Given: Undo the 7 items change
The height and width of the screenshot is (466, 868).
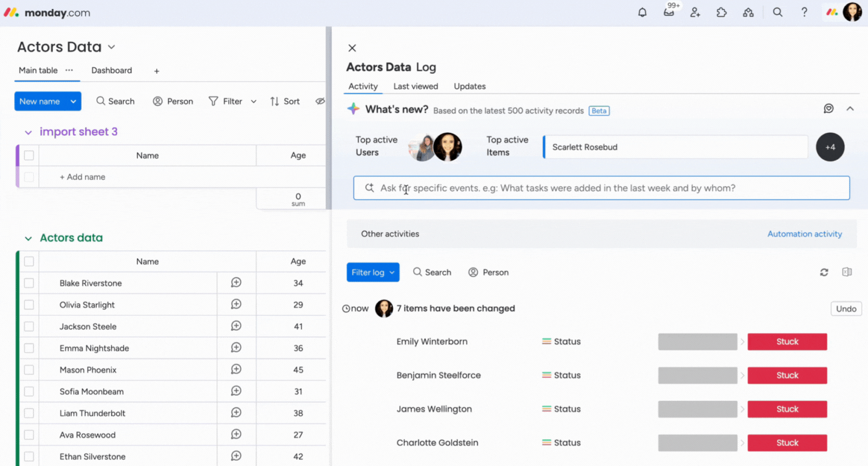Looking at the screenshot, I should (846, 308).
